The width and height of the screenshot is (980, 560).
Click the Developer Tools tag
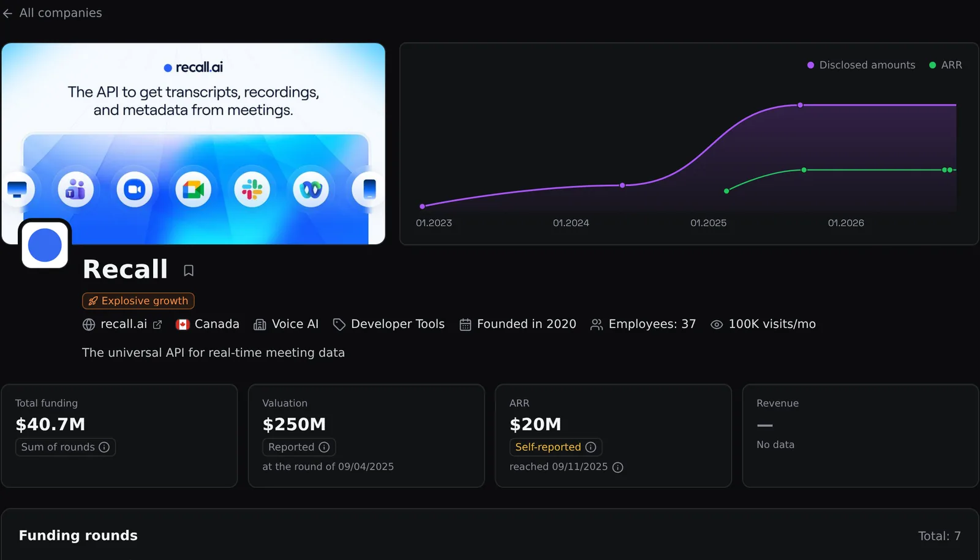(398, 324)
